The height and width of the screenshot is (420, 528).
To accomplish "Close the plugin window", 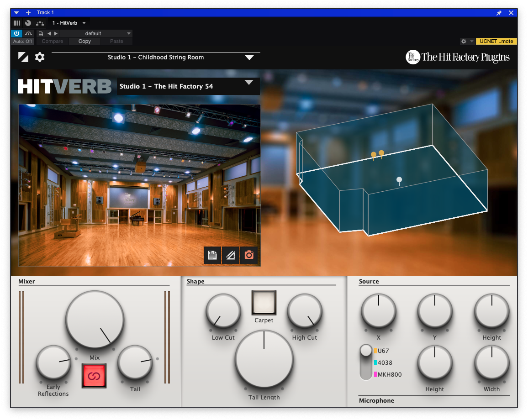I will [511, 13].
